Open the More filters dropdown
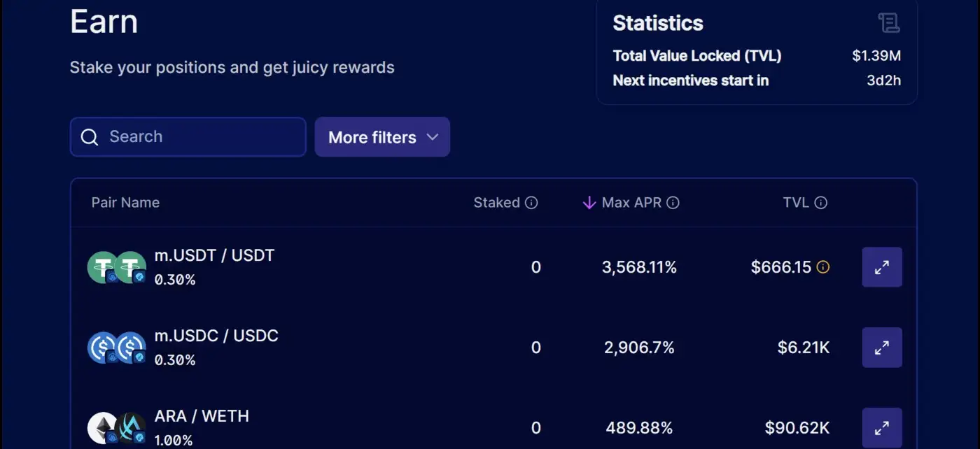This screenshot has width=980, height=449. click(382, 137)
